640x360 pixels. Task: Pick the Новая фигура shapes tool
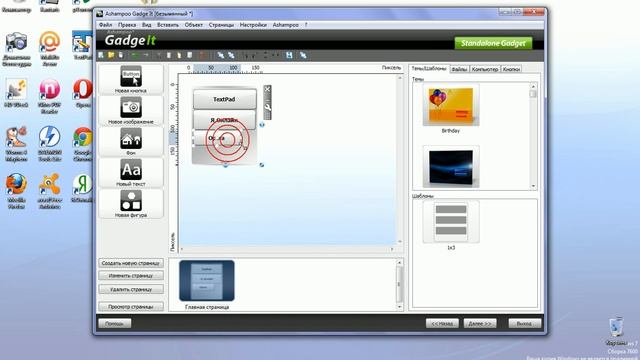[131, 204]
